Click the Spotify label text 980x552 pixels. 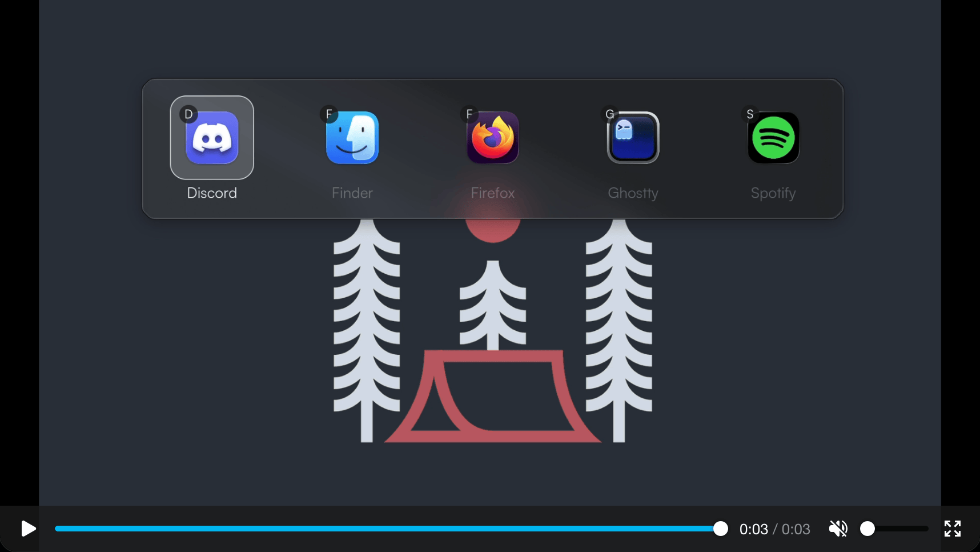click(773, 194)
